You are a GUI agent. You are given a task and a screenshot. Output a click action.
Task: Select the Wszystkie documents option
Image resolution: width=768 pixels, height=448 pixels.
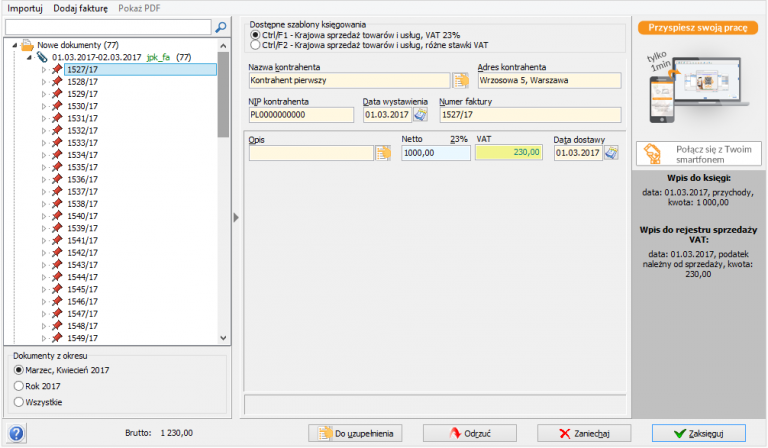pyautogui.click(x=18, y=401)
